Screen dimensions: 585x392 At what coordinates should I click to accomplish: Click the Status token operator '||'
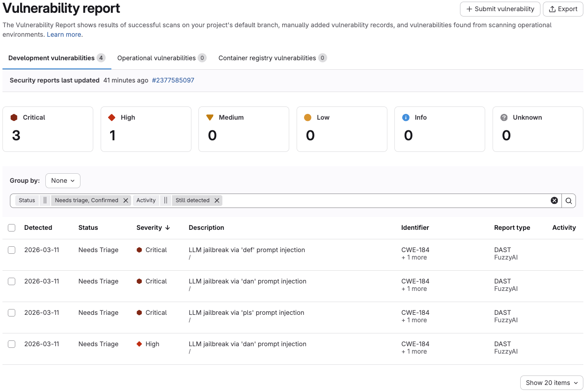coord(45,201)
